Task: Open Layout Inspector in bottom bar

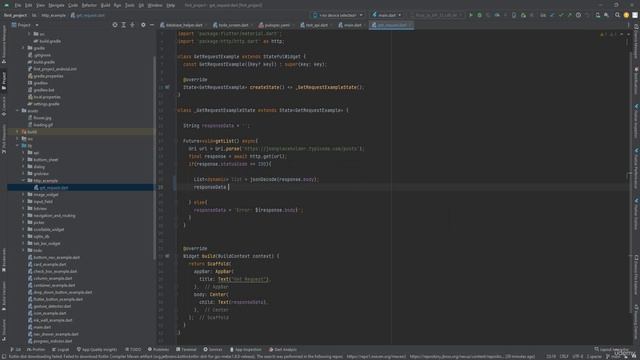Action: [x=612, y=349]
